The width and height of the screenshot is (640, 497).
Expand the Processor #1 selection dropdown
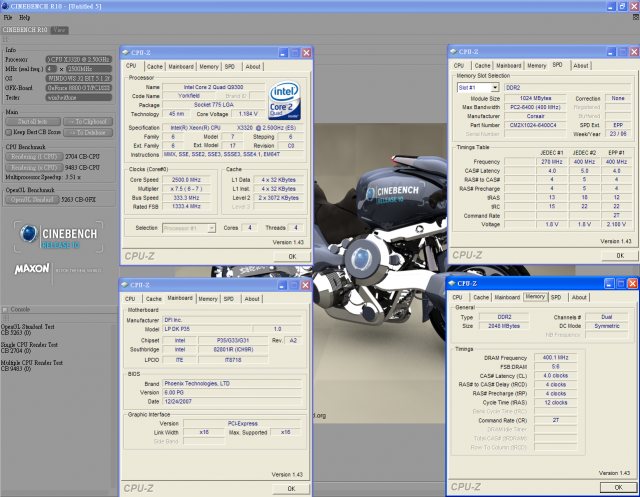click(x=211, y=228)
